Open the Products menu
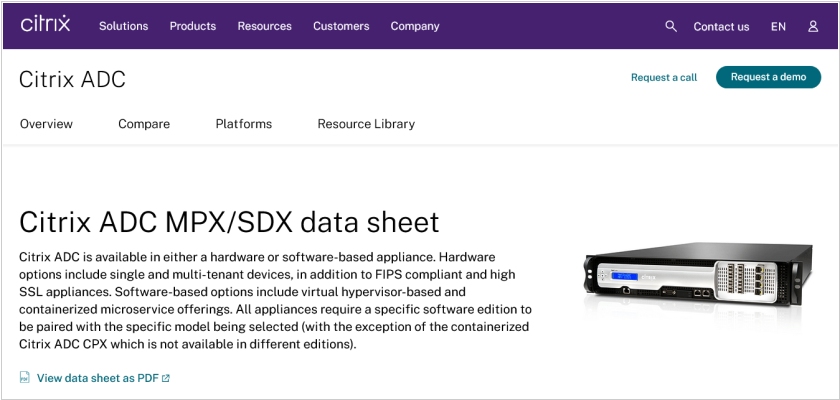 coord(193,26)
